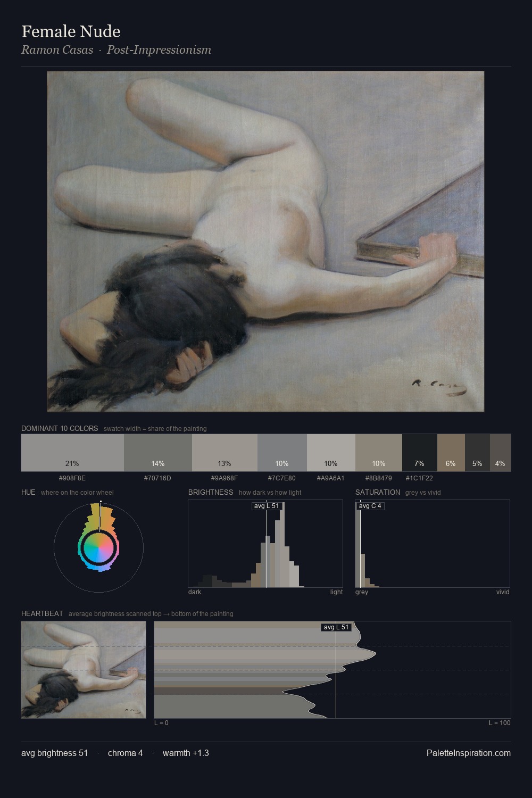
Task: Select the 6% brown color swatch
Action: 451,453
